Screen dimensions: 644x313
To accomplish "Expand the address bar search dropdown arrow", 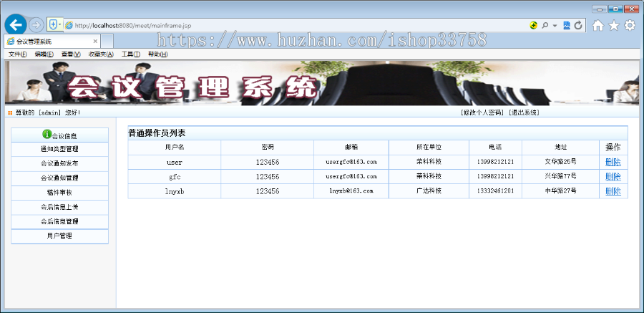I will (555, 26).
